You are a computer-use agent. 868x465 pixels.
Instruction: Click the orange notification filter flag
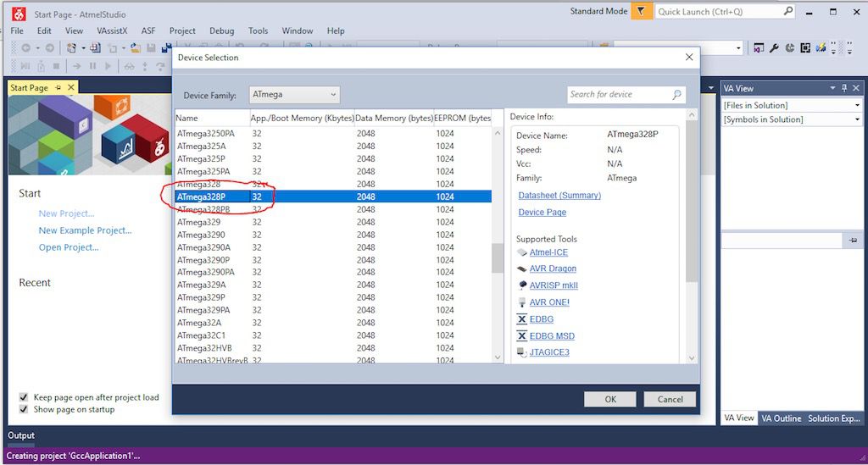(641, 11)
